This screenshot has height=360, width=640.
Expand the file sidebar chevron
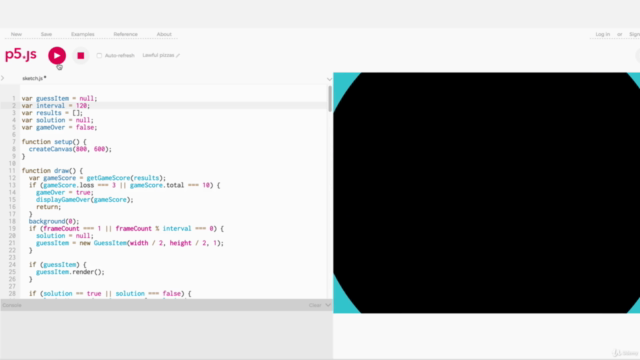2,78
